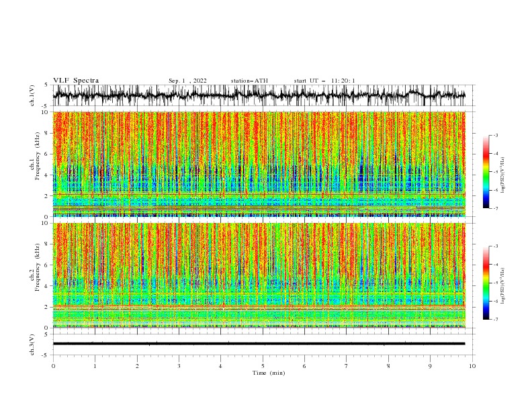Click the ch.1 spectrogram panel
532x411 pixels.
pyautogui.click(x=259, y=164)
